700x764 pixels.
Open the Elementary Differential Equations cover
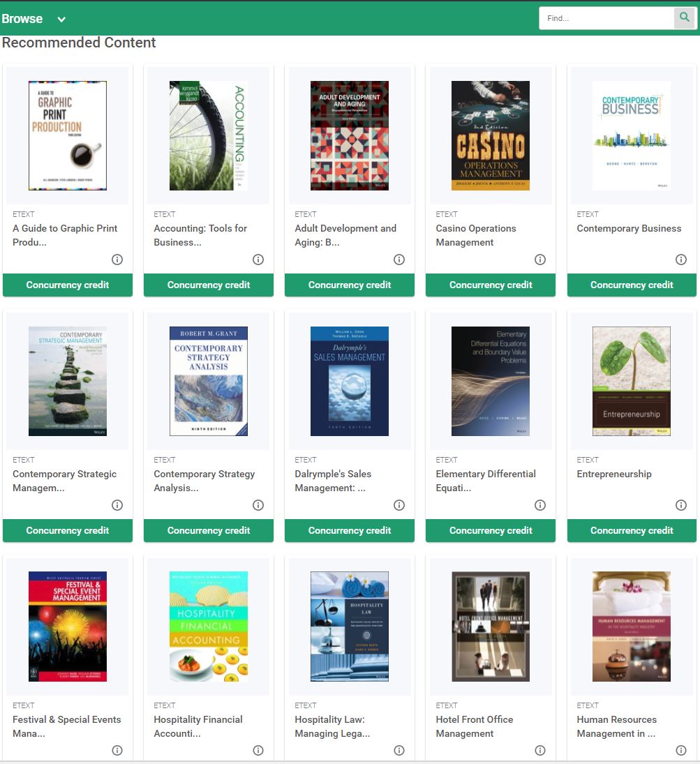pos(491,381)
